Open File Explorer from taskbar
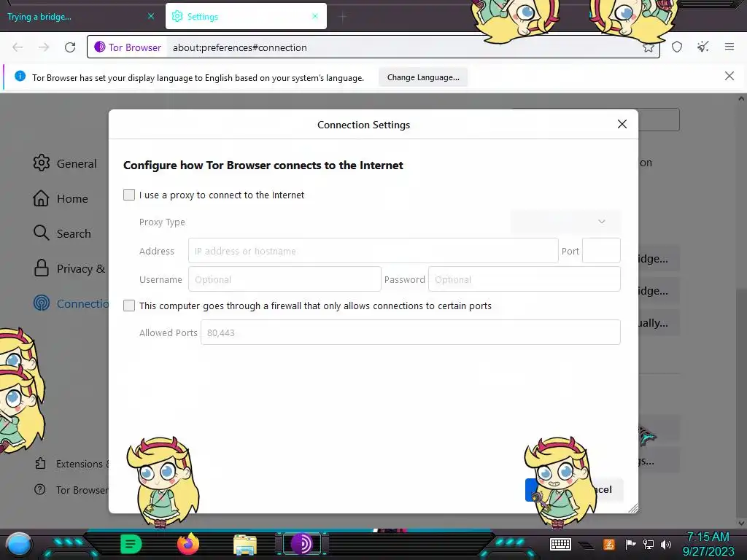This screenshot has width=747, height=560. tap(245, 545)
